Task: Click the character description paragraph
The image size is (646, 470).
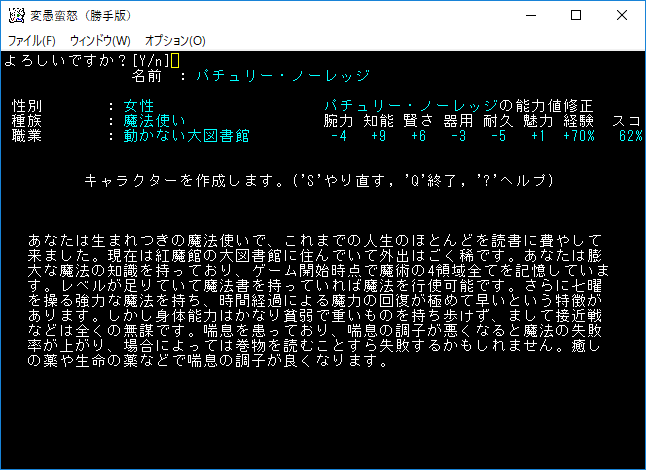Action: pyautogui.click(x=318, y=300)
